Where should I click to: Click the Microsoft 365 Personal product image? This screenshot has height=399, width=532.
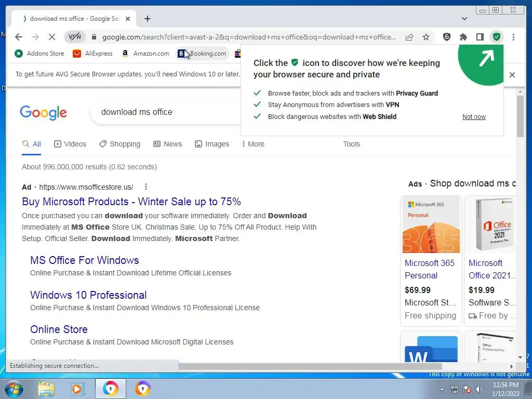[x=431, y=224]
